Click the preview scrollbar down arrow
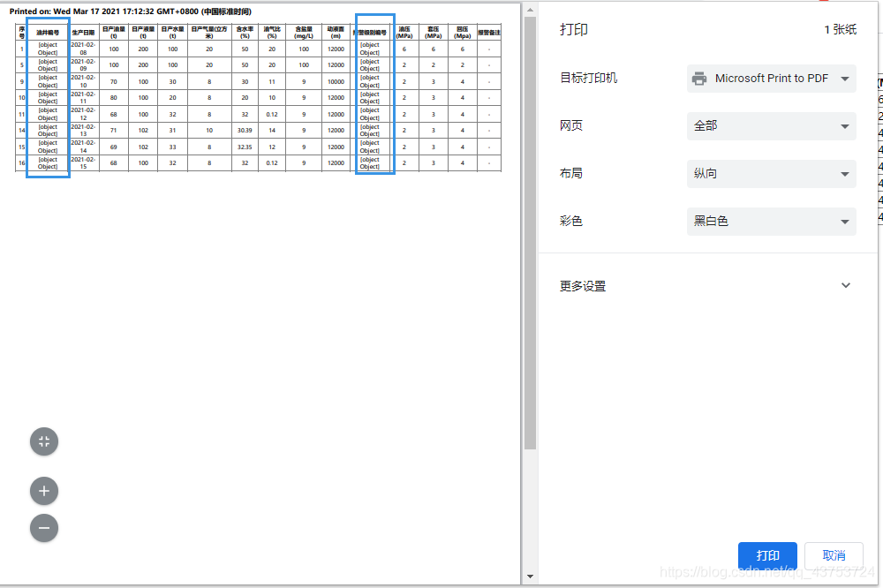883x588 pixels. (530, 577)
